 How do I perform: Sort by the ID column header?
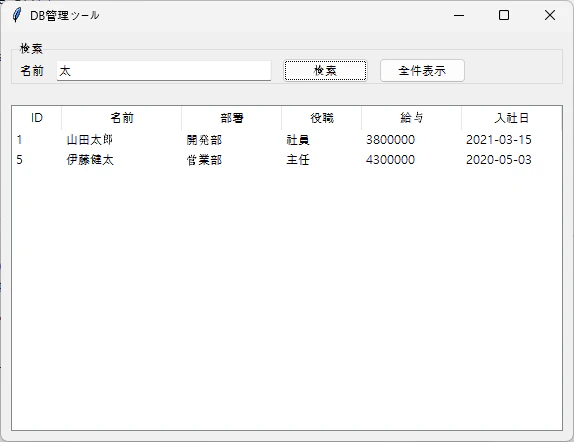coord(37,118)
